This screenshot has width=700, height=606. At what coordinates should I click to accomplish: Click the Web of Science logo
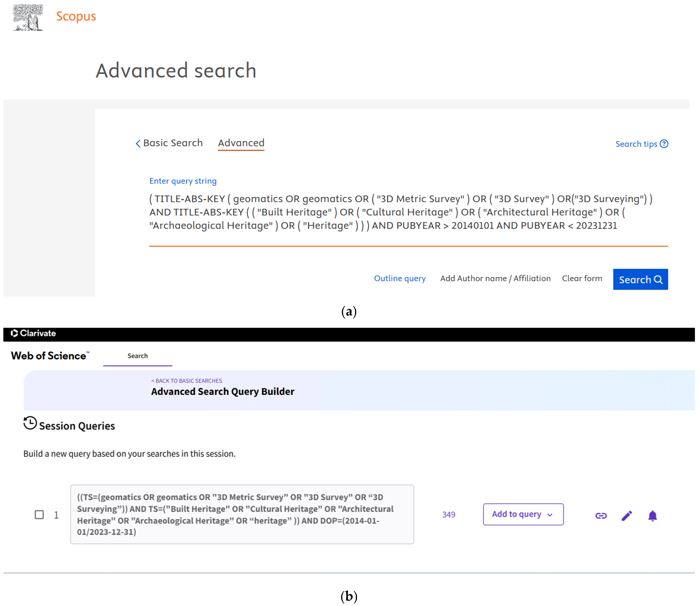coord(50,356)
